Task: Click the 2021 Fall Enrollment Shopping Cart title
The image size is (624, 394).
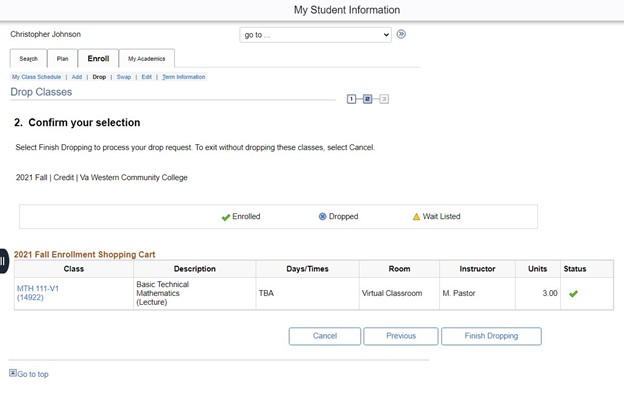Action: coord(84,254)
